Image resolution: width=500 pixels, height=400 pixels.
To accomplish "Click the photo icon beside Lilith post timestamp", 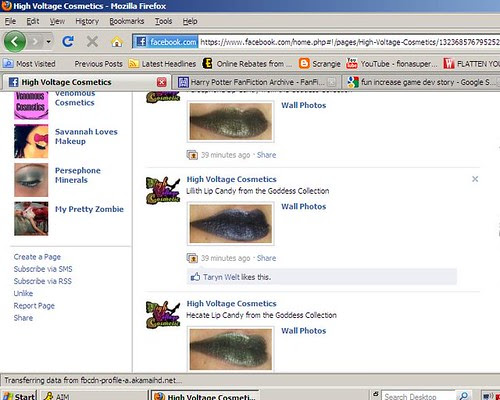I will point(192,258).
